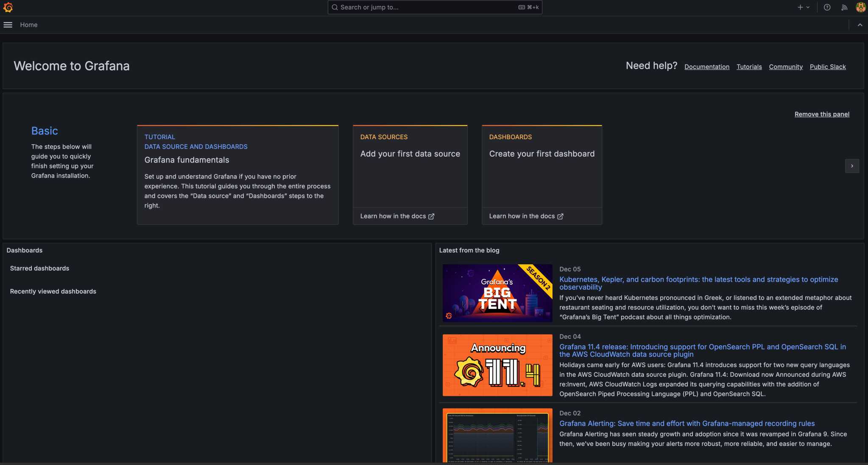Open the user profile avatar

(860, 7)
